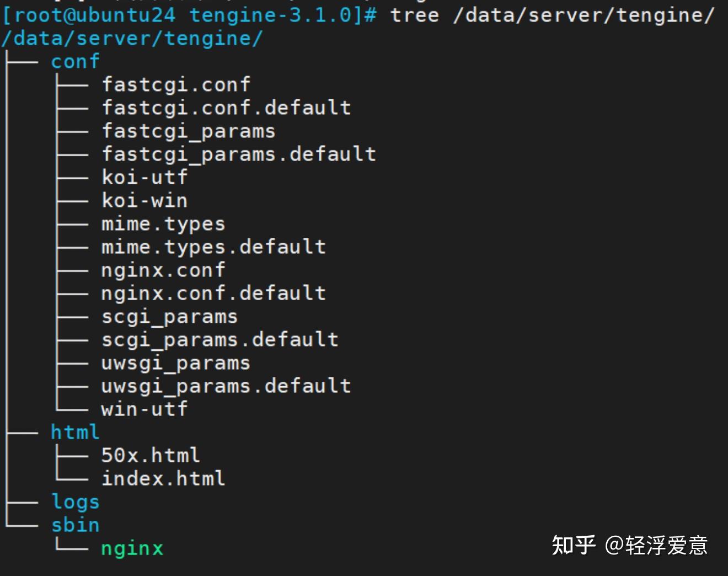Click the nginx.conf.default file name
This screenshot has height=576, width=728.
pyautogui.click(x=213, y=293)
